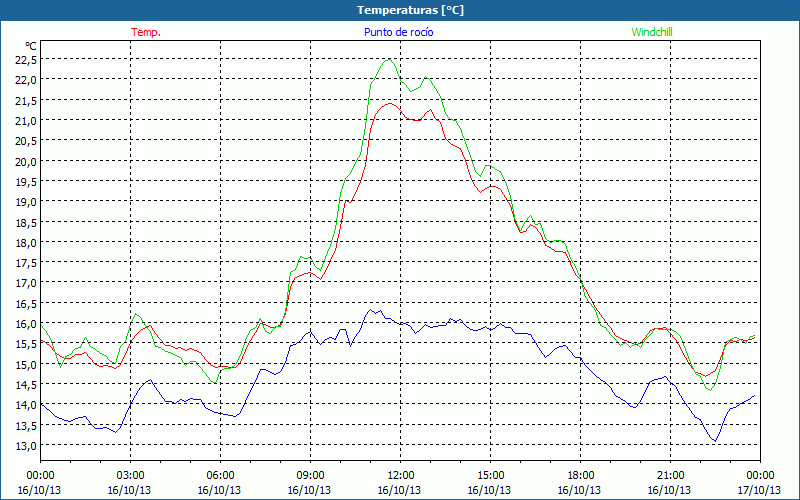
Task: Click the Temperaturas [°C] chart title
Action: [410, 10]
